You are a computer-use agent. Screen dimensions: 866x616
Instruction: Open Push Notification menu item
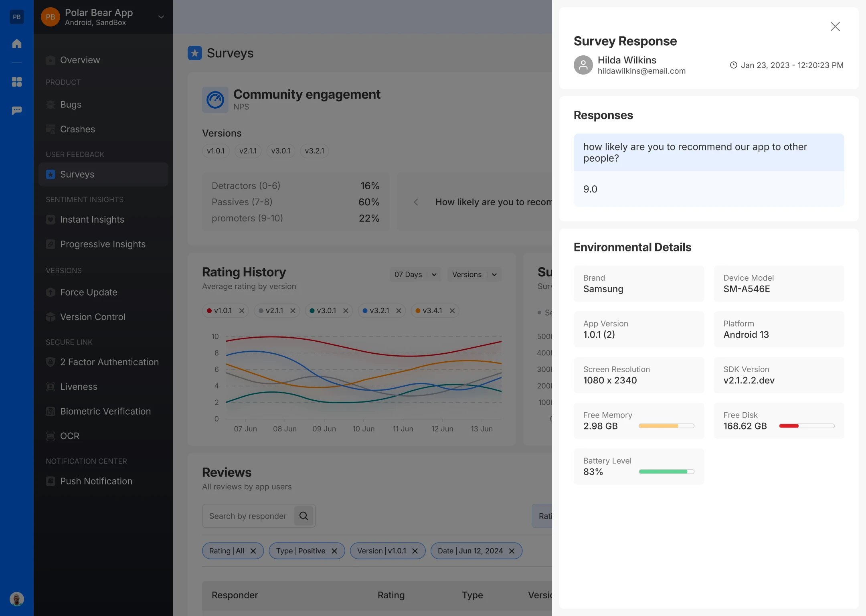click(96, 481)
